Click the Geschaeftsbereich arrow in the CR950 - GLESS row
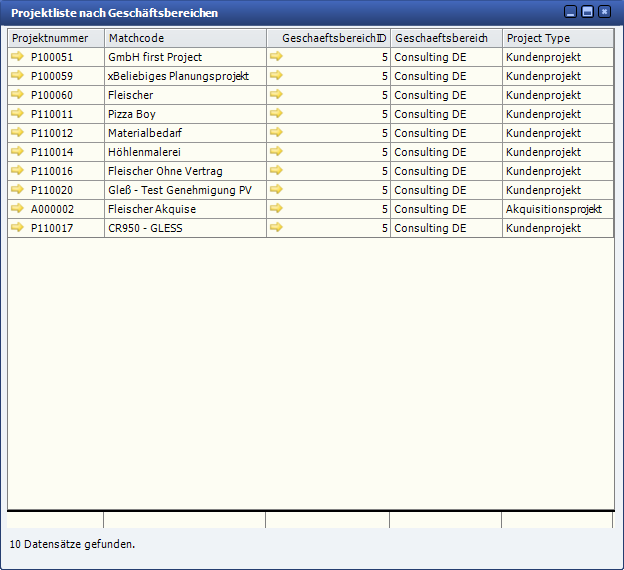 pos(276,228)
